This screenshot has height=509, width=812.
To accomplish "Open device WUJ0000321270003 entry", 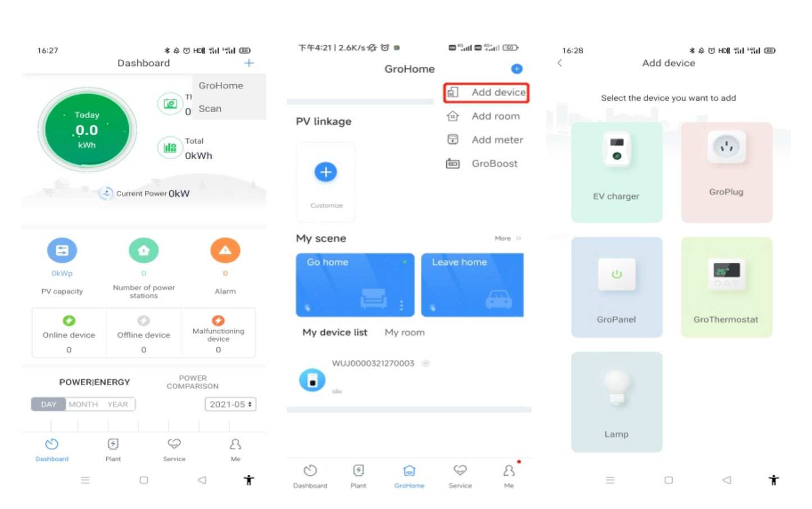I will point(409,377).
